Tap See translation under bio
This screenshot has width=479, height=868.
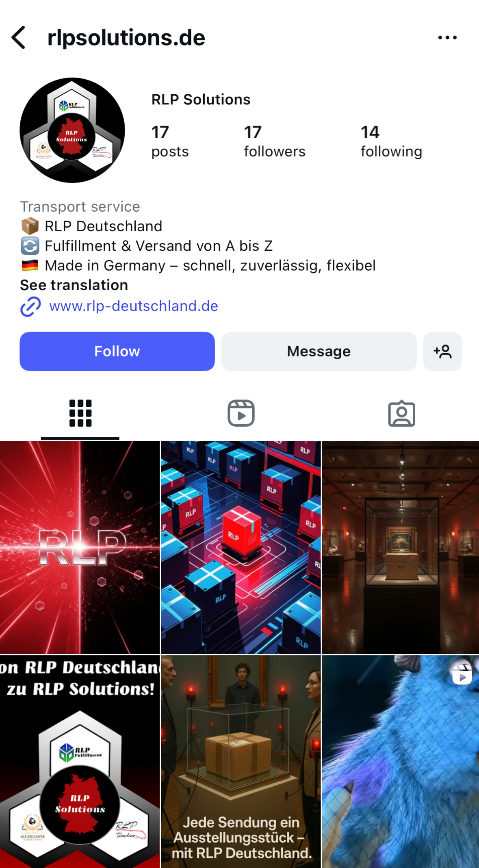[x=74, y=285]
